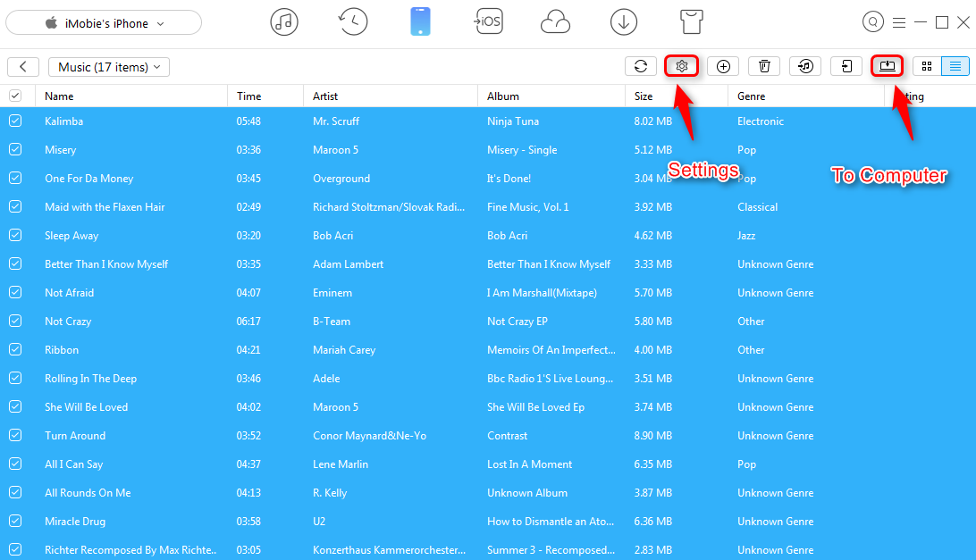Image resolution: width=976 pixels, height=560 pixels.
Task: Open the download media icon
Action: tap(623, 22)
